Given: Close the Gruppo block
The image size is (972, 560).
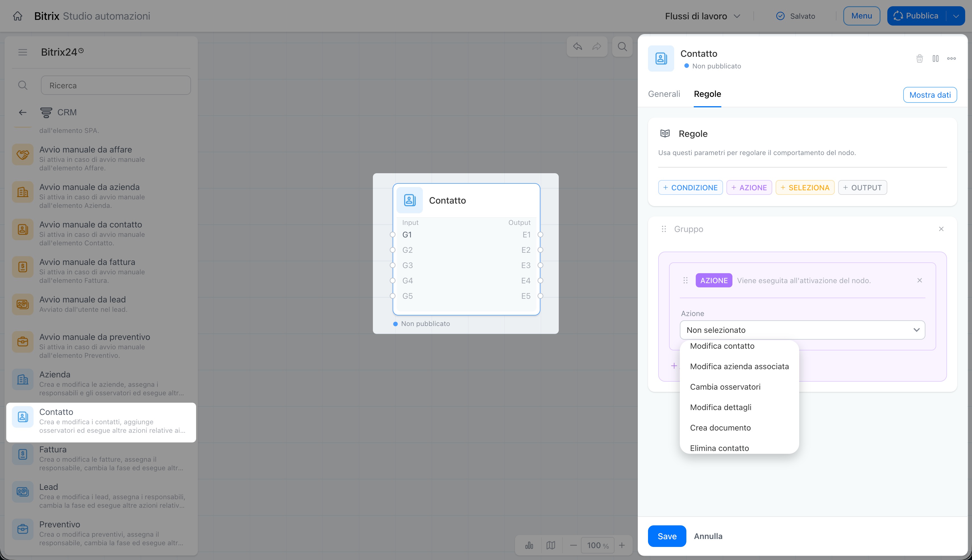Looking at the screenshot, I should [x=941, y=229].
